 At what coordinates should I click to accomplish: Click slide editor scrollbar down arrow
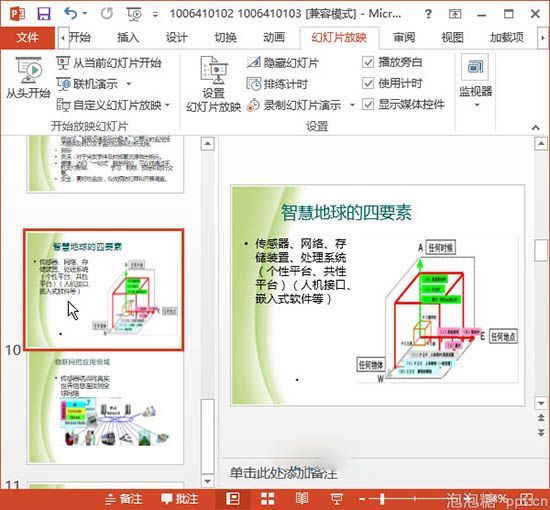541,403
